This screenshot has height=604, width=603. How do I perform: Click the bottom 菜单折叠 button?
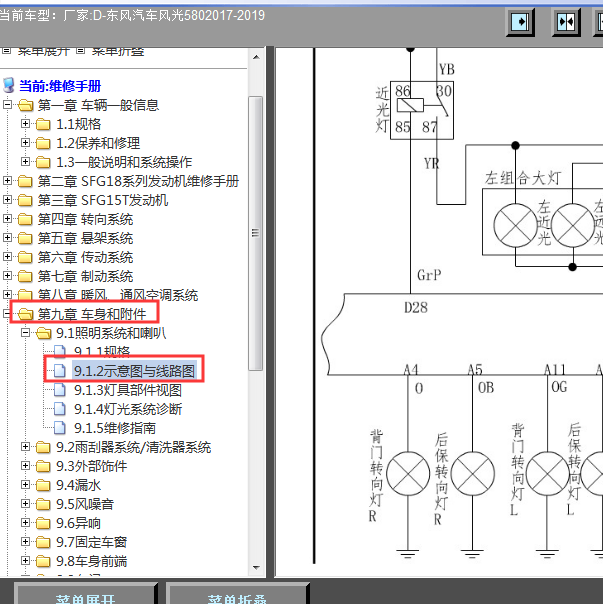click(x=237, y=595)
